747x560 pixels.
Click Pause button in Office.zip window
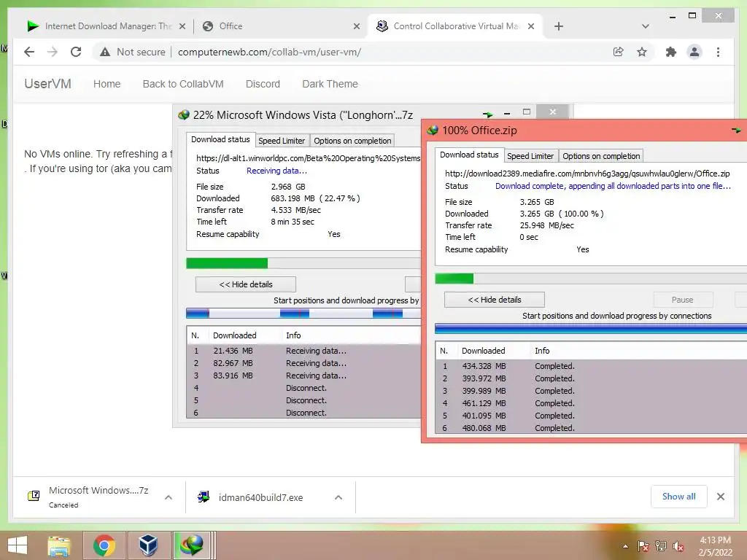[x=682, y=300]
